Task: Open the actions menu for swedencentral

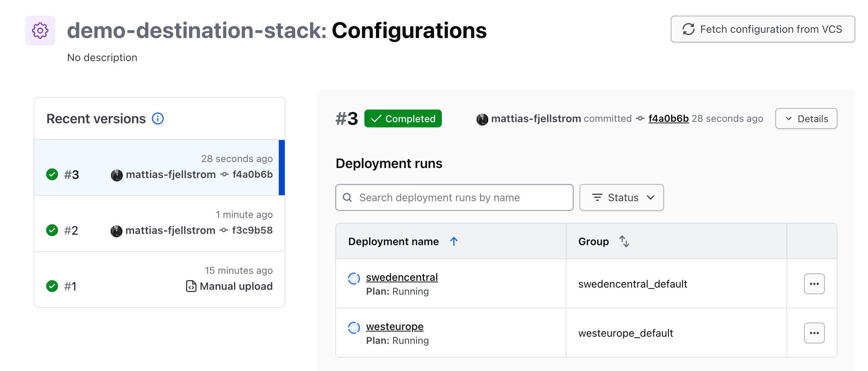Action: (814, 284)
